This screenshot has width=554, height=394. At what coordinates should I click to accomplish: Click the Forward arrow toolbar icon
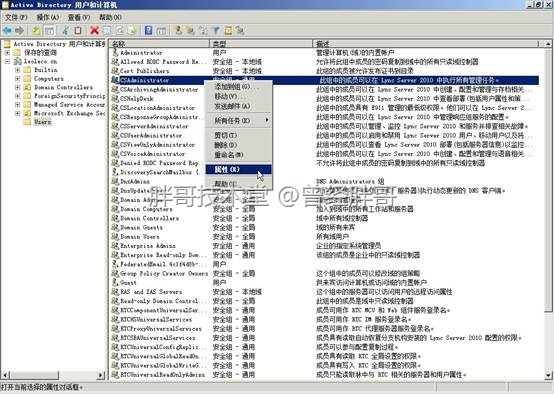click(x=19, y=31)
